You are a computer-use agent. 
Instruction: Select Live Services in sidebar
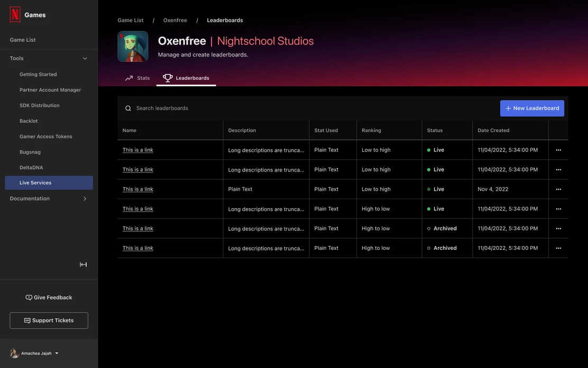click(x=49, y=183)
